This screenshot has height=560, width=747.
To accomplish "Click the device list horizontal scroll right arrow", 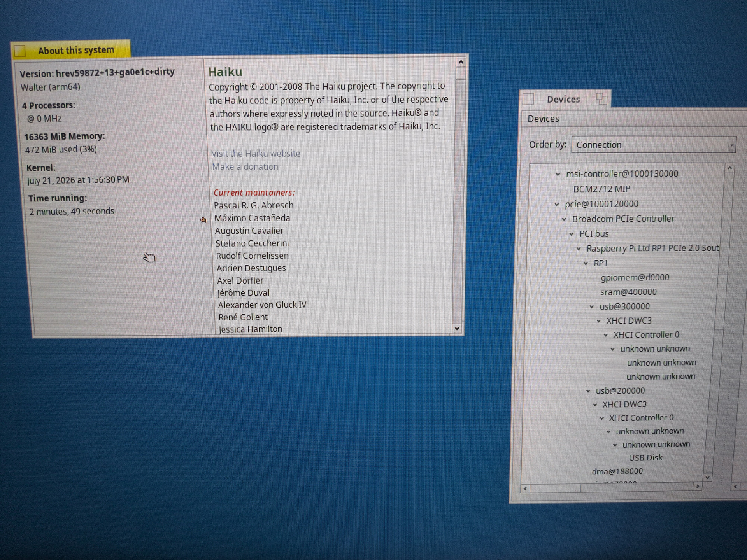I will 698,486.
